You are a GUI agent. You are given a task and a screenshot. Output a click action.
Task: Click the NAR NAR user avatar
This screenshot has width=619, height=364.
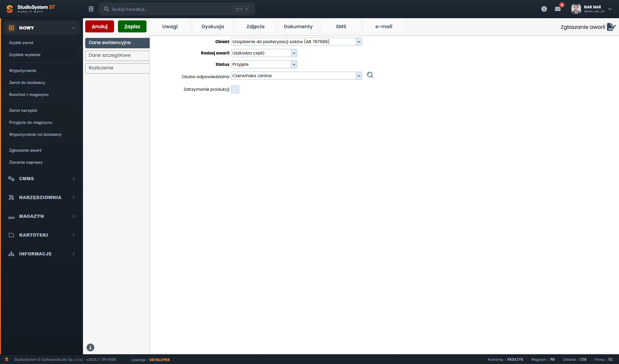(576, 9)
